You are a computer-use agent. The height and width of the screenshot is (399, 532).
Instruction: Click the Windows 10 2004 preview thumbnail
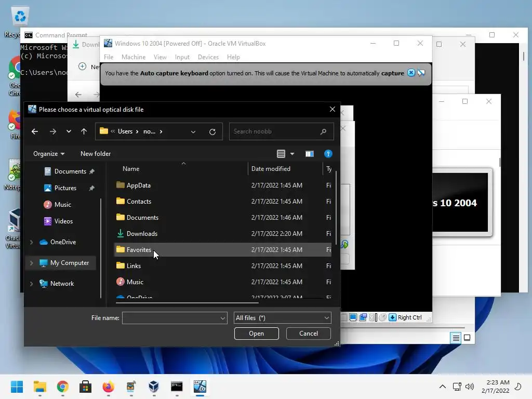click(x=460, y=203)
